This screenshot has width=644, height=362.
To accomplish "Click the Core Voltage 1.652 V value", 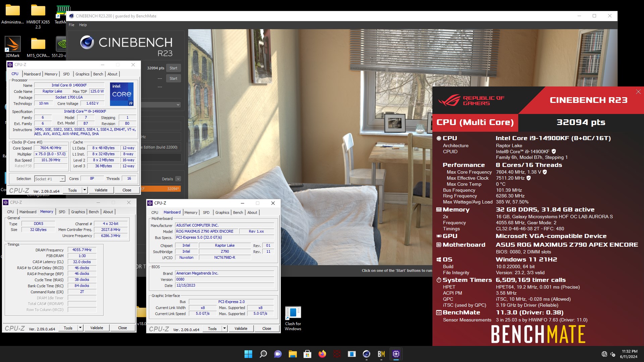I will tap(92, 104).
